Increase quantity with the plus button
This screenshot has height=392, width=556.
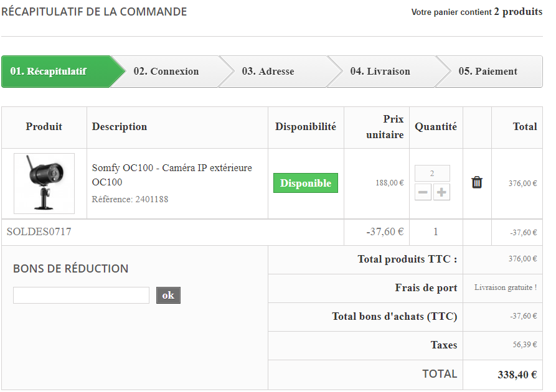[441, 192]
